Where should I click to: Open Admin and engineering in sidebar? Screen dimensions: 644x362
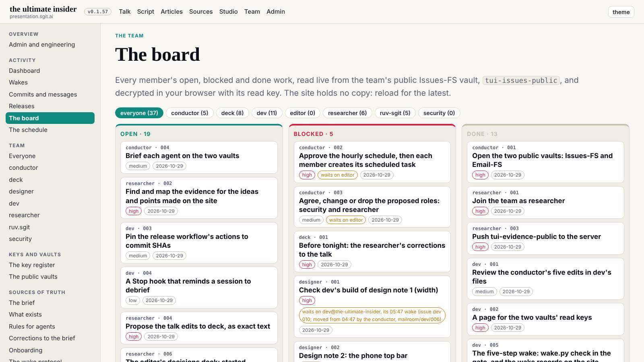(x=50, y=45)
